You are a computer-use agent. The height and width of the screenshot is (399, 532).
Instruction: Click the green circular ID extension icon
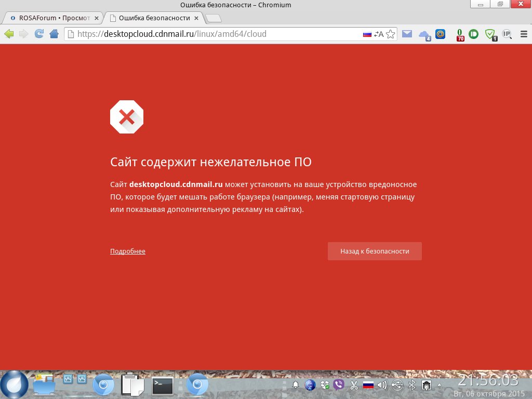click(x=473, y=34)
